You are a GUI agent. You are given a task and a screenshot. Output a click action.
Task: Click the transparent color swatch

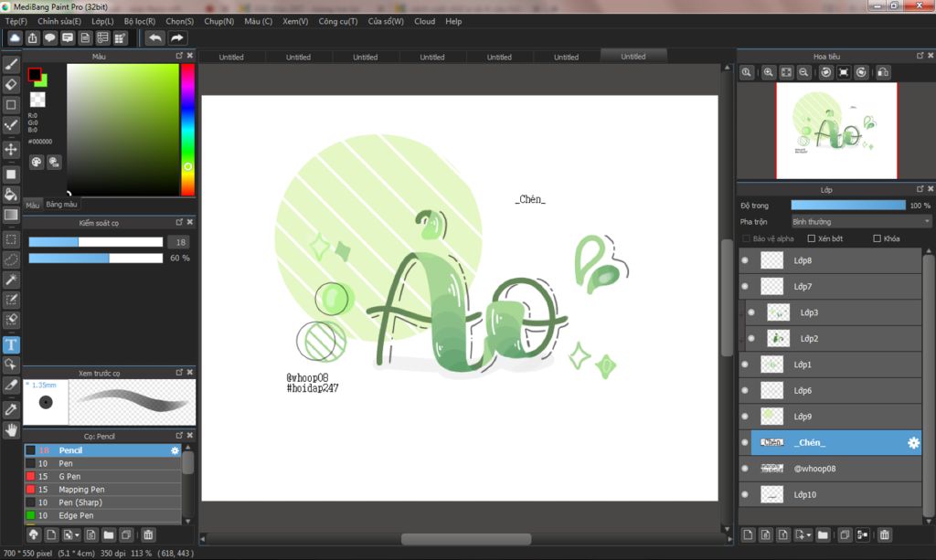37,100
